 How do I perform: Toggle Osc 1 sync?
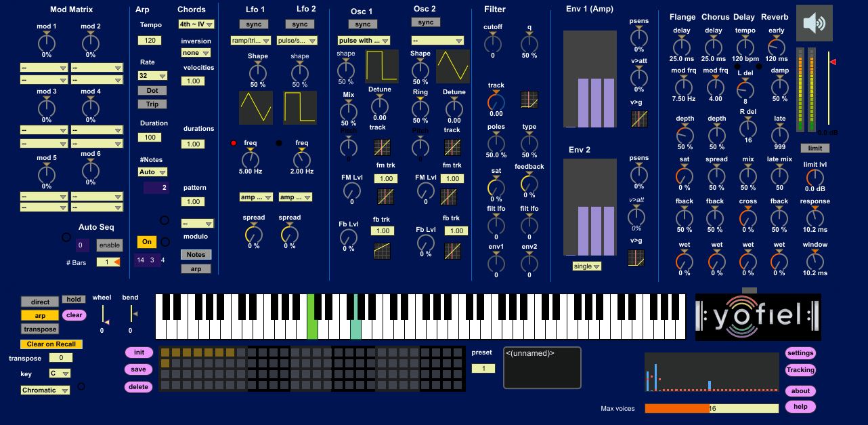tap(362, 24)
